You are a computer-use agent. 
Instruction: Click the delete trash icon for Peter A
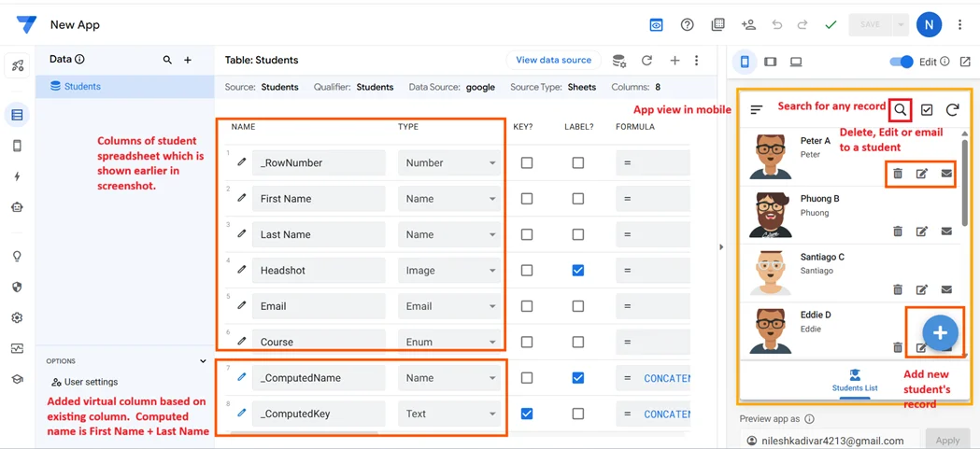click(897, 174)
